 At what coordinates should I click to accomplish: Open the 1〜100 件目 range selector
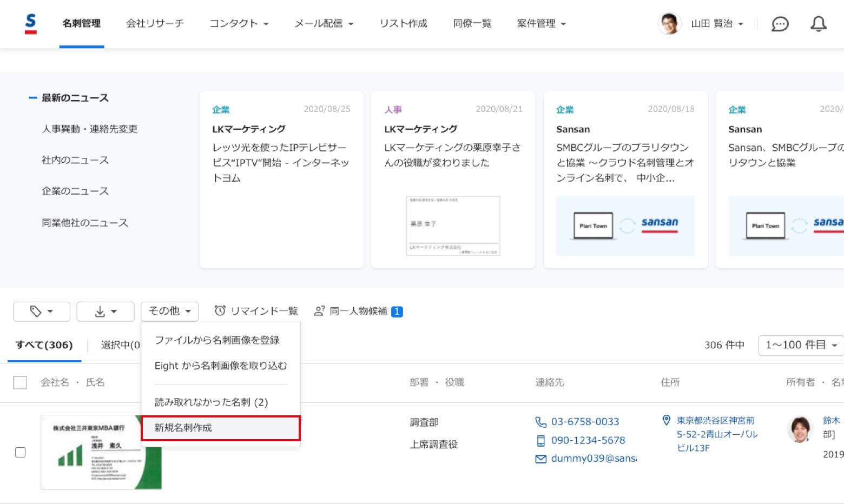[x=801, y=345]
